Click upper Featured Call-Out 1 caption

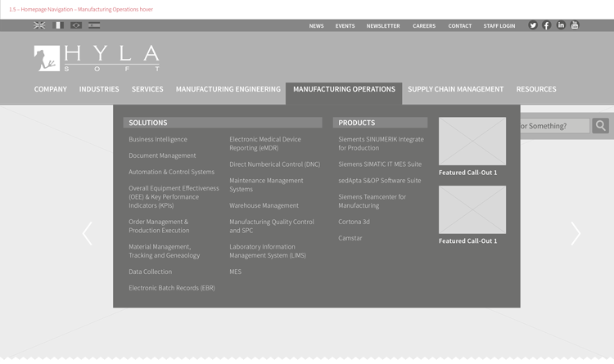point(467,173)
